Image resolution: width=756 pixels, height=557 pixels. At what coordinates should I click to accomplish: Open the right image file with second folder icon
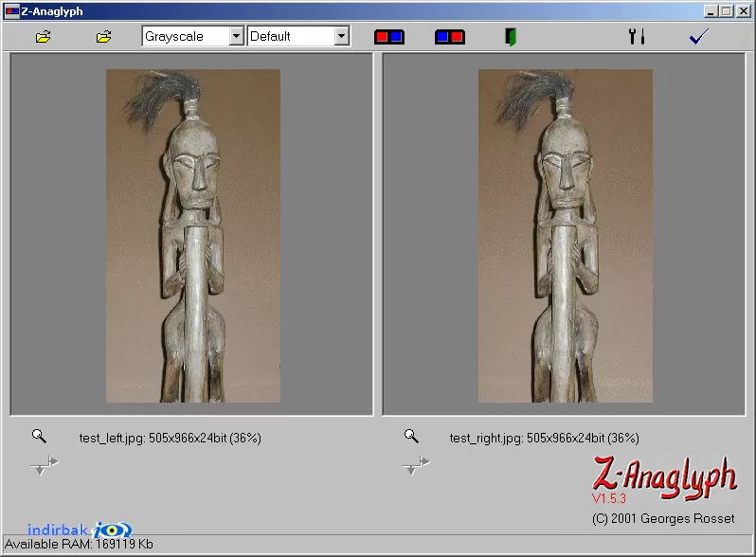[x=103, y=37]
